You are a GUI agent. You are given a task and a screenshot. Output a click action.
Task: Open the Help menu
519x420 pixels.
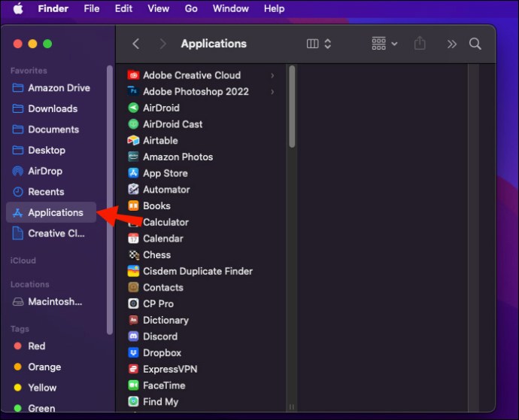pyautogui.click(x=274, y=8)
